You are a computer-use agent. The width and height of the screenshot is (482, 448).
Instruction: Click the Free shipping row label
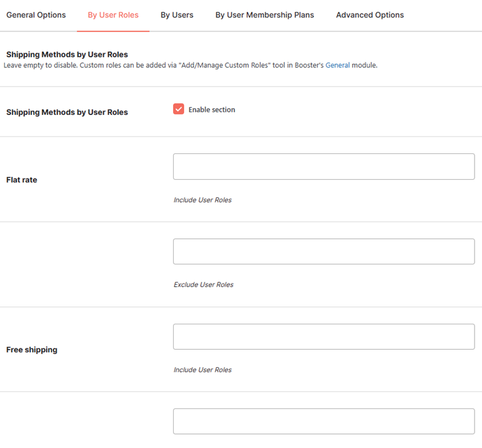(x=32, y=350)
